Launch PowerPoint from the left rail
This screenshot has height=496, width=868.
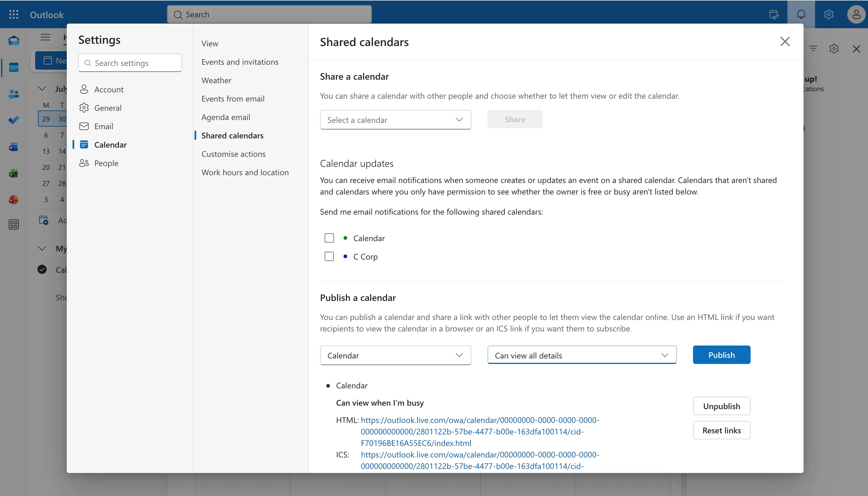tap(14, 200)
